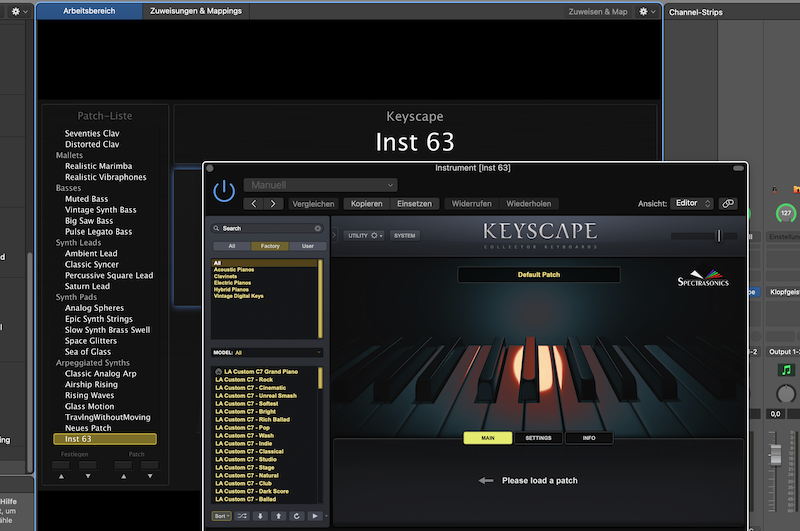Viewport: 800px width, 531px height.
Task: Enable the Factory patches filter
Action: [x=270, y=246]
